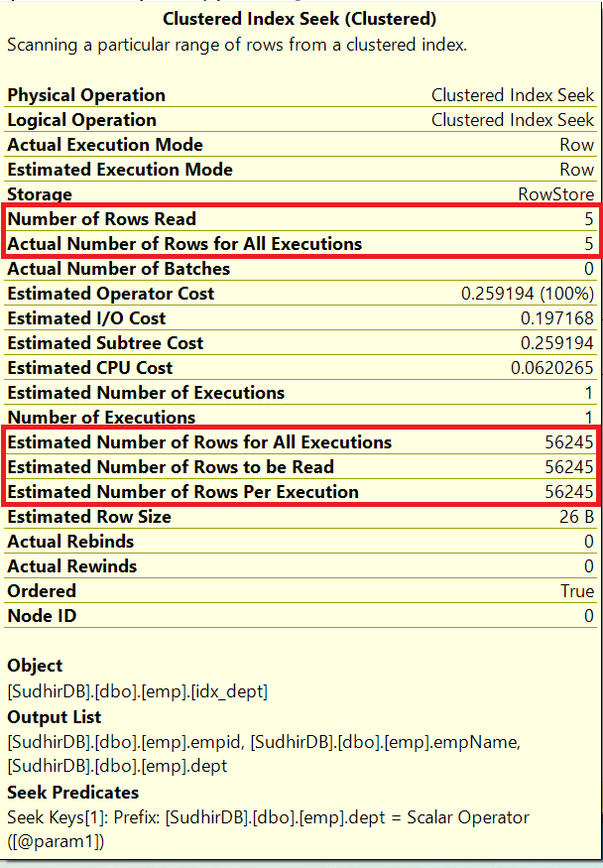Click Actual Number of Rows for All Executions
603x868 pixels.
(184, 244)
